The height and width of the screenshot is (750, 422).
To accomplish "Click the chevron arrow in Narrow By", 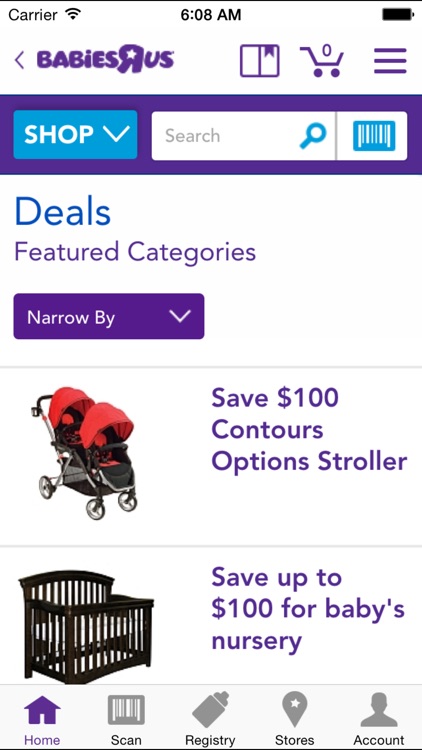I will pyautogui.click(x=180, y=317).
